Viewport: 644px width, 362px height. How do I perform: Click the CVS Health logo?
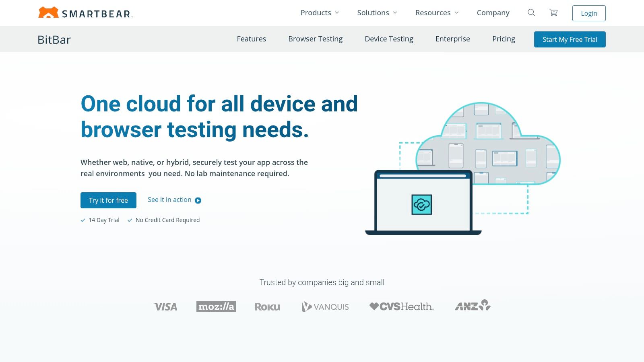click(402, 306)
